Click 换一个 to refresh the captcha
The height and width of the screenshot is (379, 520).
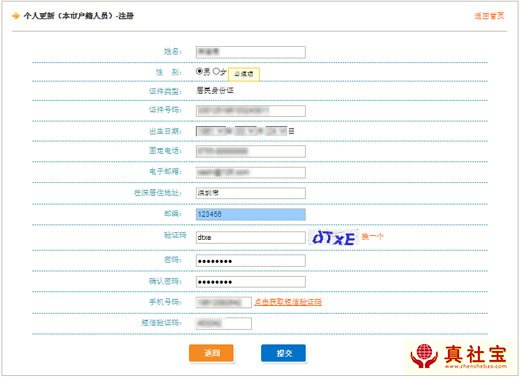[373, 236]
